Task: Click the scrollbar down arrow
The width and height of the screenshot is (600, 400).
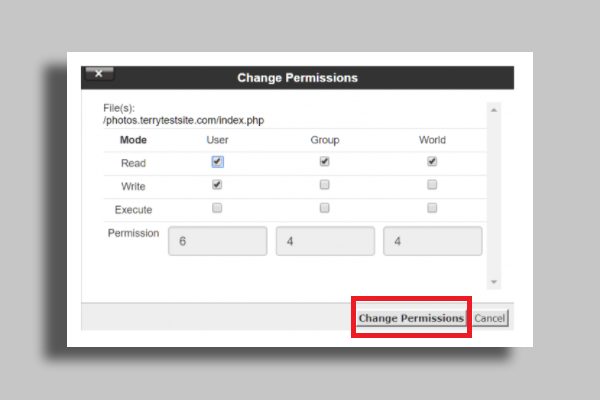Action: point(493,283)
